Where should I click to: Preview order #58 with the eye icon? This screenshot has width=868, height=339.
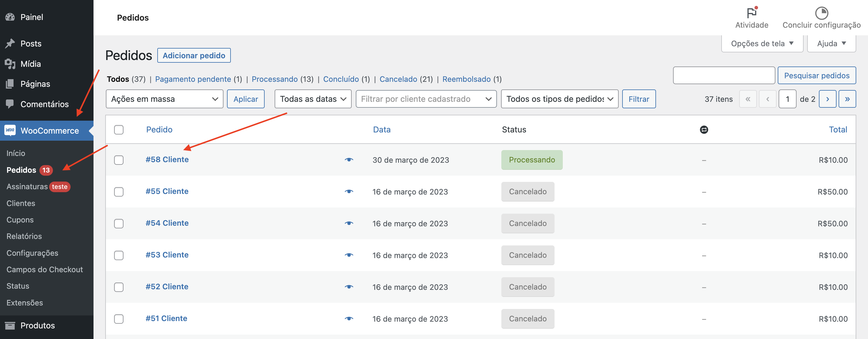(349, 160)
